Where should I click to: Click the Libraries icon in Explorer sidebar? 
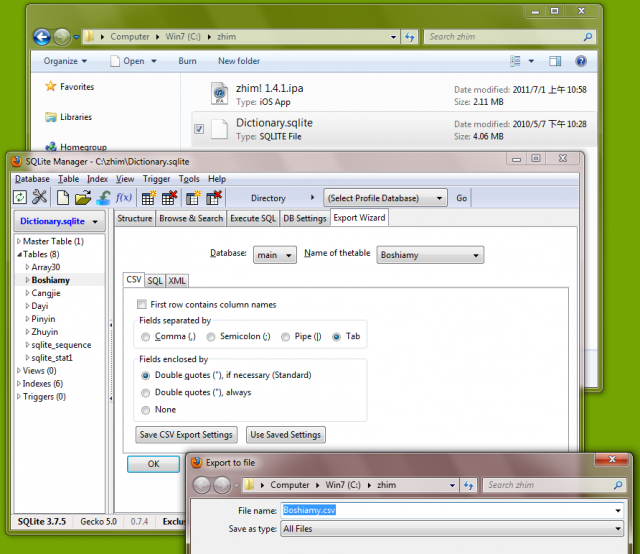coord(51,117)
